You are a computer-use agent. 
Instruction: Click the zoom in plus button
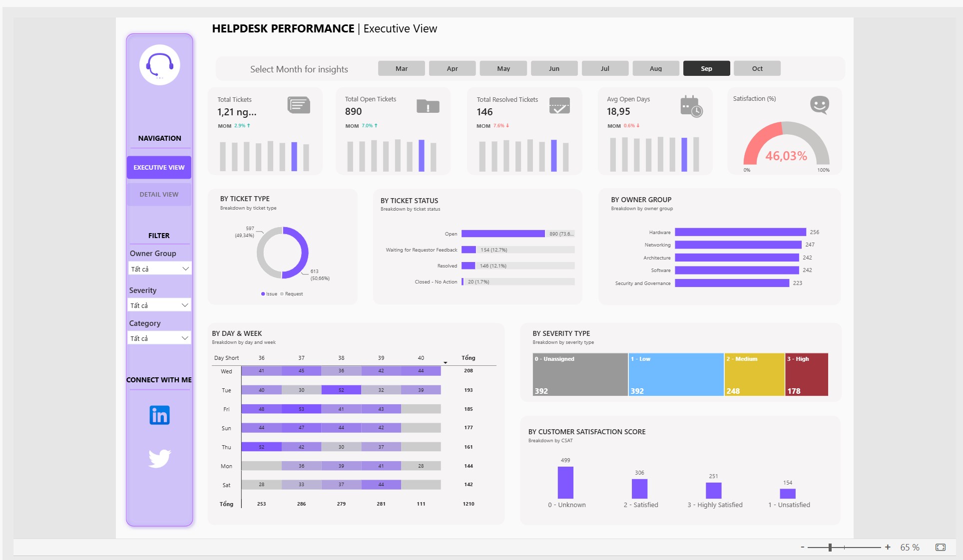(888, 547)
